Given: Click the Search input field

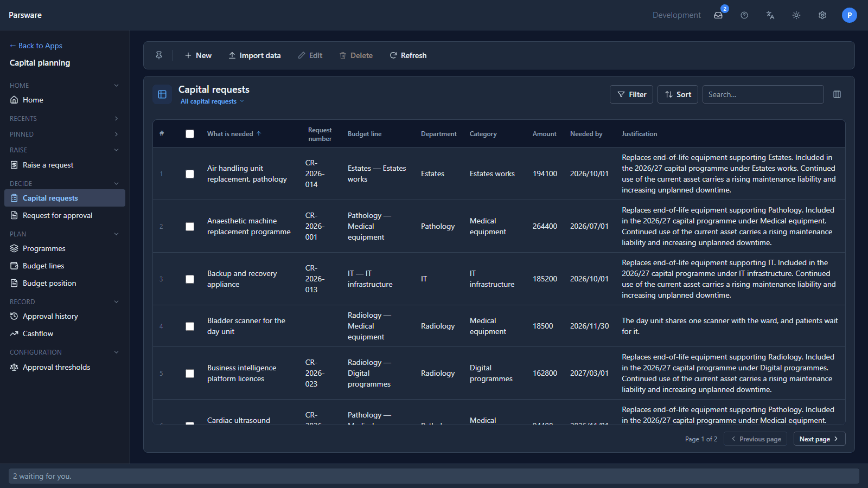Looking at the screenshot, I should click(763, 94).
